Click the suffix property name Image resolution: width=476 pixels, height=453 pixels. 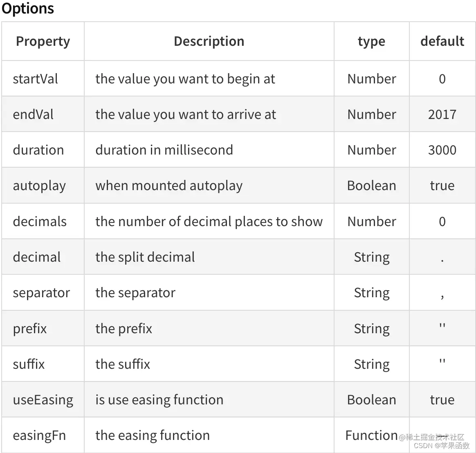(x=29, y=364)
